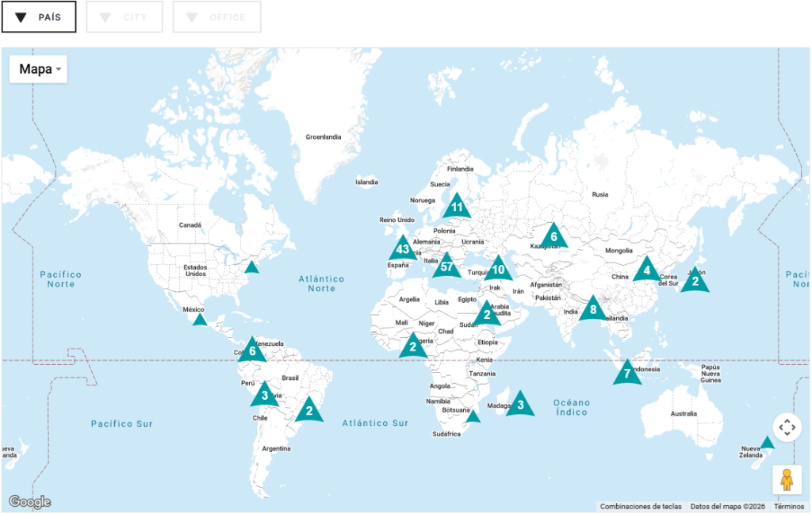Click the Google logo on the map
Screen dimensions: 812x514
pyautogui.click(x=29, y=501)
